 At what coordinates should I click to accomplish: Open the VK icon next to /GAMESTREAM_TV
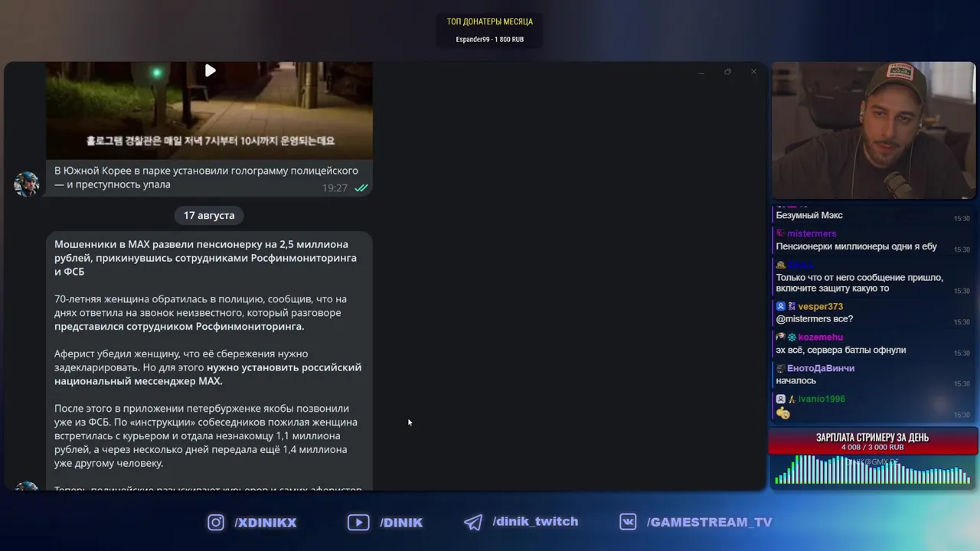coord(628,522)
